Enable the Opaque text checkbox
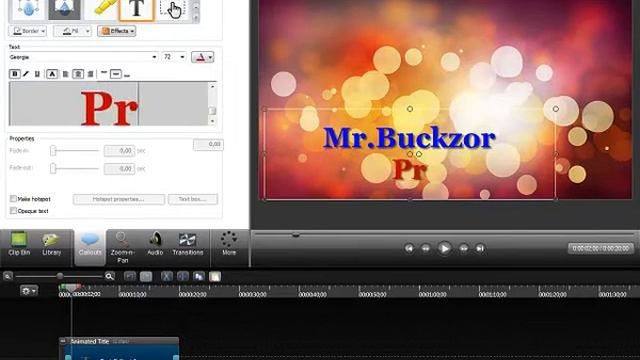Image resolution: width=640 pixels, height=360 pixels. click(x=13, y=211)
